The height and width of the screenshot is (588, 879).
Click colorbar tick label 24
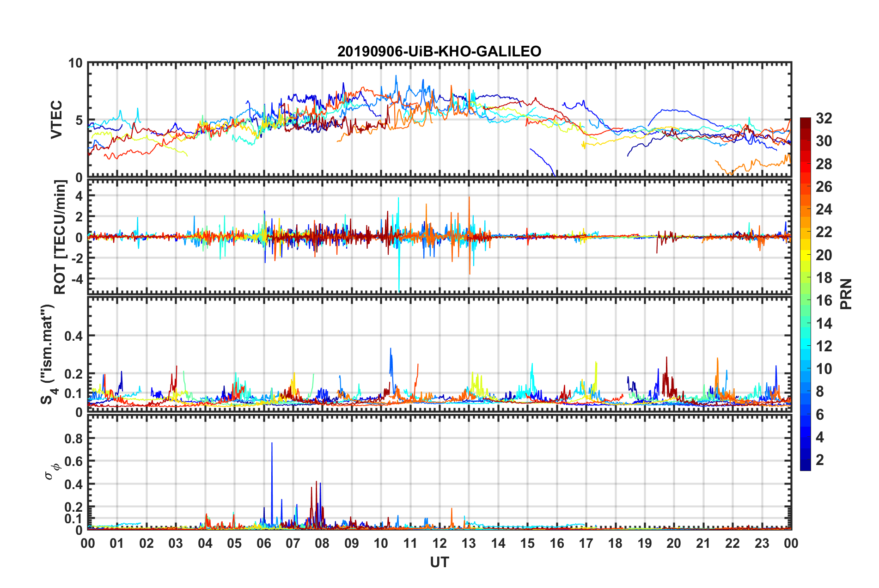pyautogui.click(x=824, y=209)
